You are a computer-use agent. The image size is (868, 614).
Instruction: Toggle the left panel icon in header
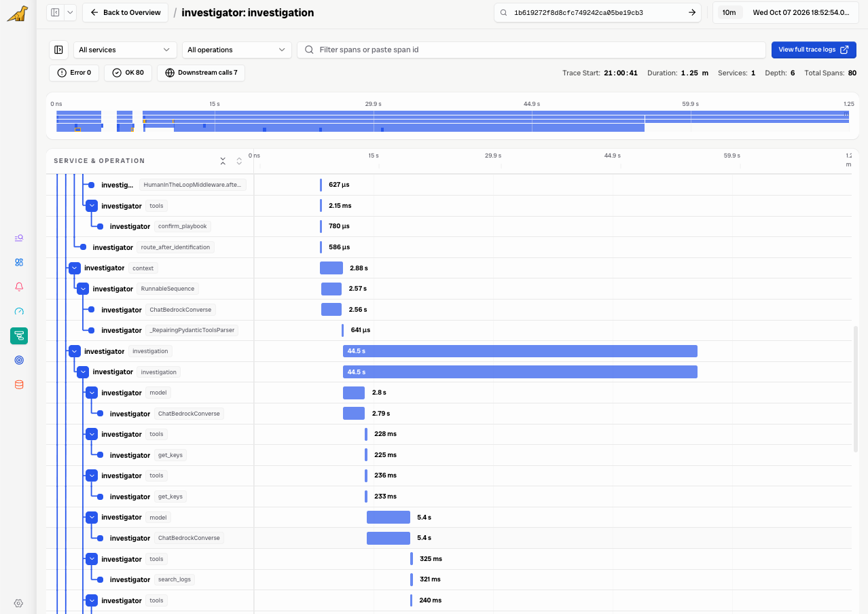pyautogui.click(x=55, y=12)
